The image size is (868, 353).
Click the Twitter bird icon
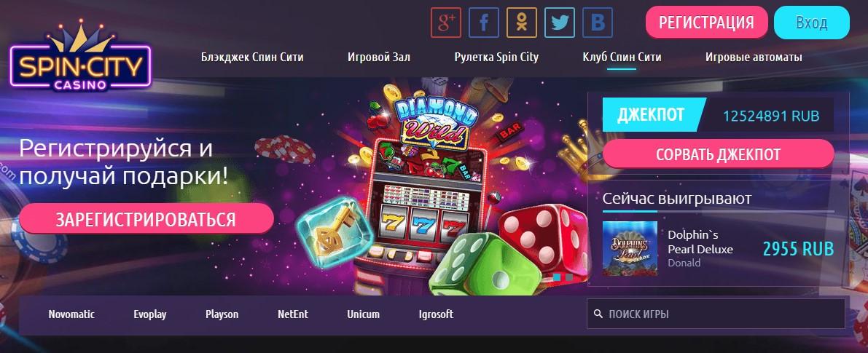[x=559, y=23]
